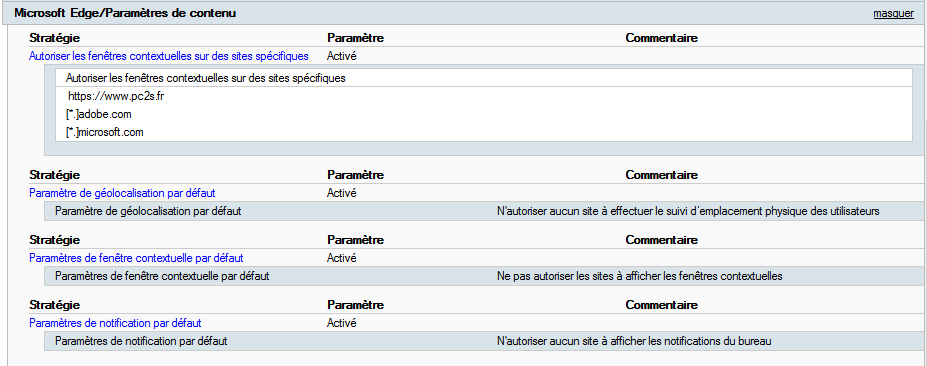The height and width of the screenshot is (366, 927).
Task: Select the [*.]adobe.com list entry
Action: point(99,114)
